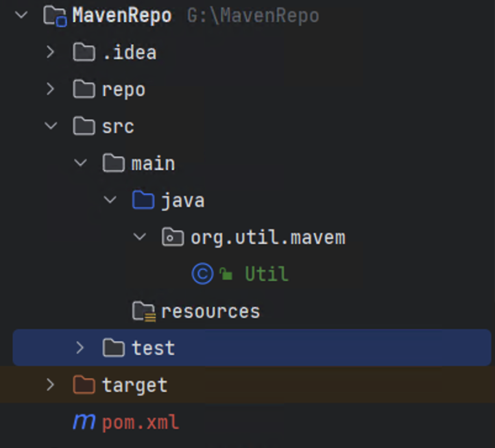
Task: Click the green unlock icon next to Util
Action: tap(226, 274)
